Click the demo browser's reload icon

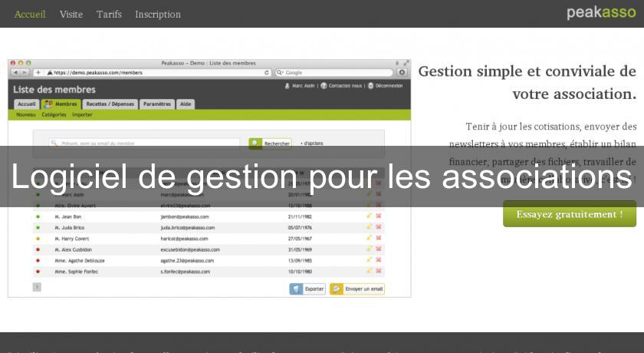pyautogui.click(x=267, y=72)
